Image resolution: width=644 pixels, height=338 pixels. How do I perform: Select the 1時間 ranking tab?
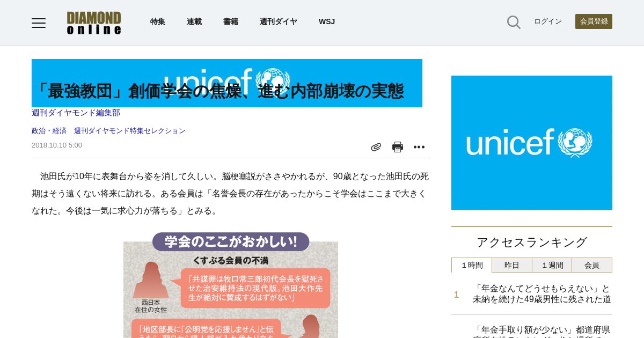[x=472, y=265]
